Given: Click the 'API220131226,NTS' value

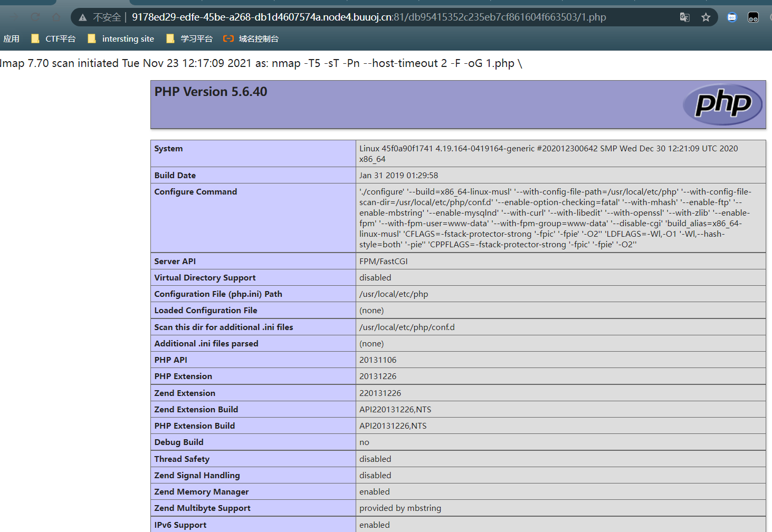Looking at the screenshot, I should tap(395, 410).
